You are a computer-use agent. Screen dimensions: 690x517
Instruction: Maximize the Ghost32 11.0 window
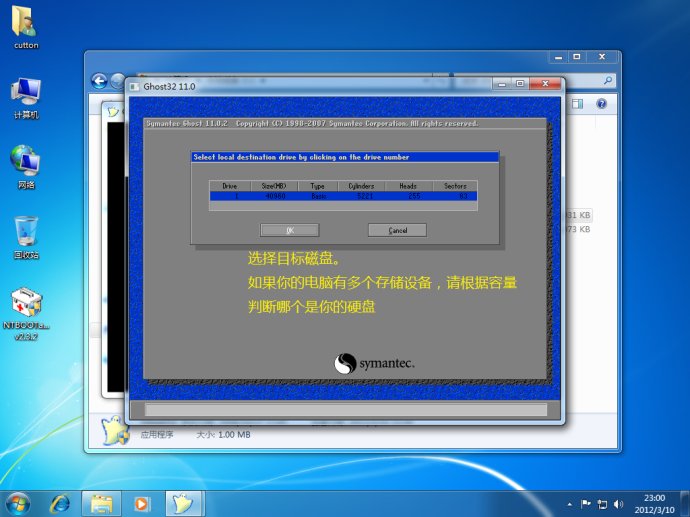(520, 84)
